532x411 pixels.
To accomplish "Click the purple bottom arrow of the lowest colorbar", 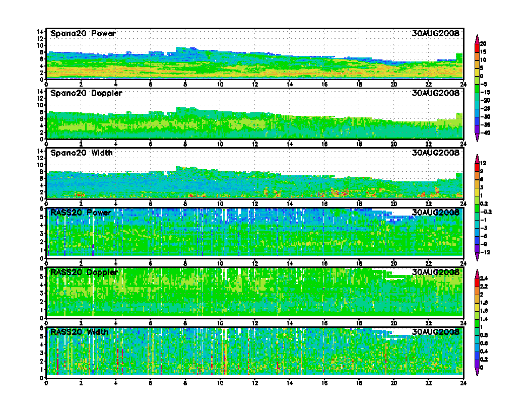I will coord(477,373).
